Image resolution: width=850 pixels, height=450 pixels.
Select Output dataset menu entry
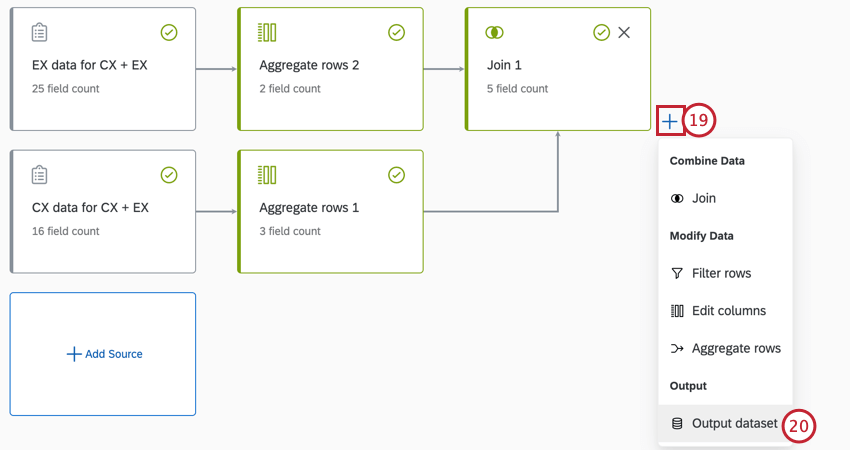[x=733, y=423]
